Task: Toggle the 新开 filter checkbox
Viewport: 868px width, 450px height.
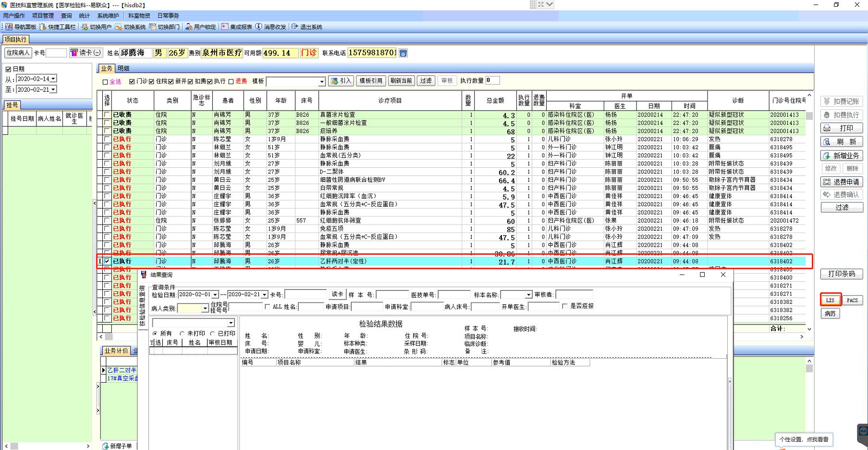Action: tap(171, 81)
